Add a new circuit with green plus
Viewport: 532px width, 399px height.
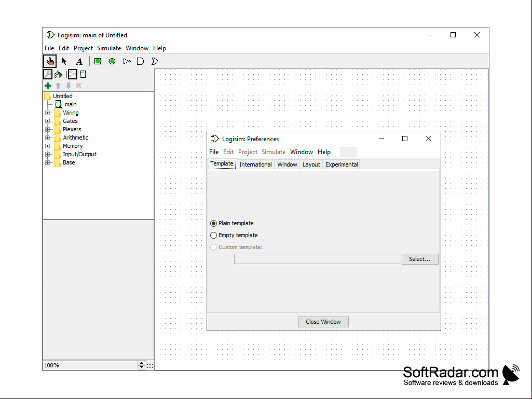(48, 86)
